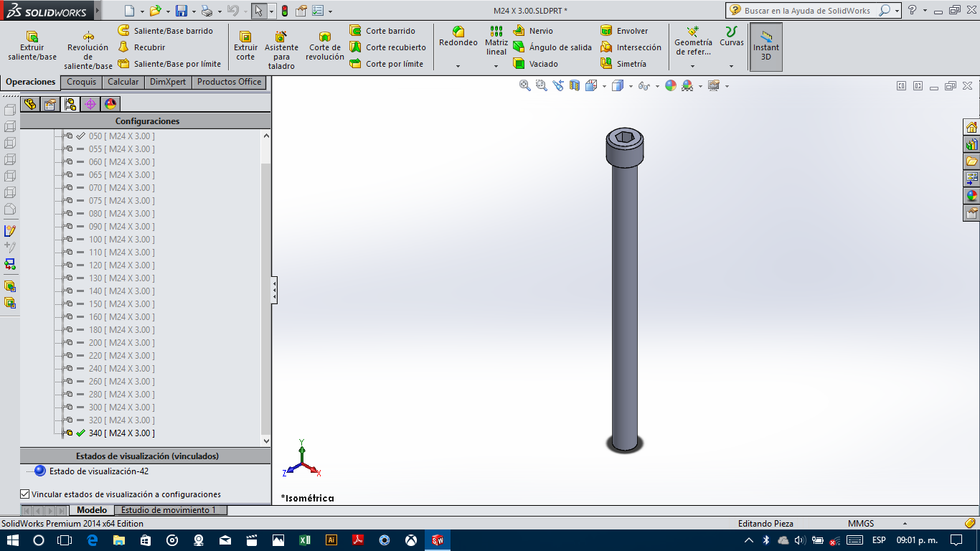Open the Productos Office tab

(x=230, y=82)
